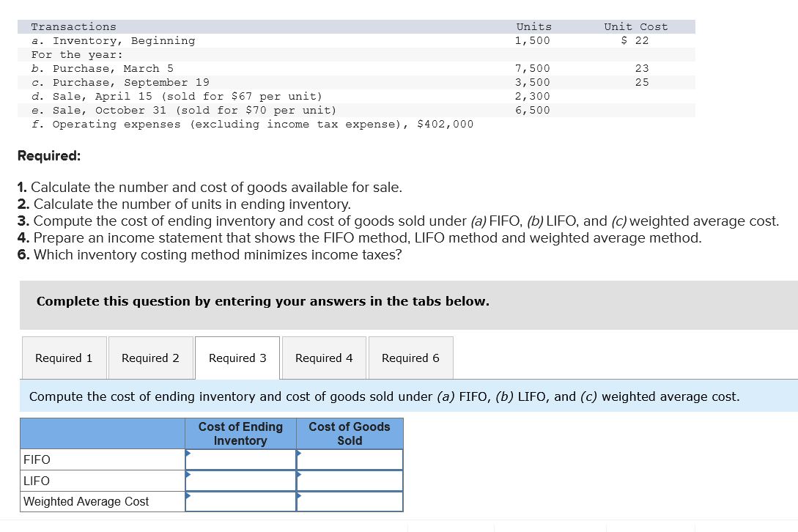Viewport: 798px width, 532px height.
Task: Enter LIFO cost of goods sold input field
Action: (352, 481)
